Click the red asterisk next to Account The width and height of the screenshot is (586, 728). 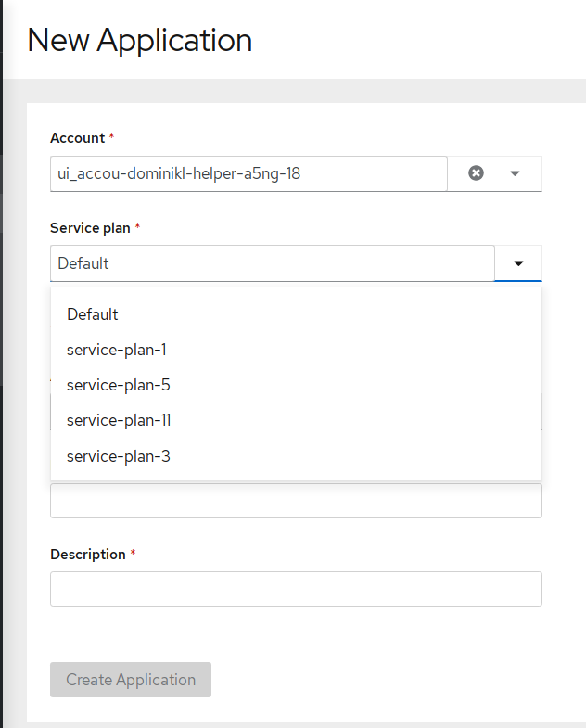pyautogui.click(x=112, y=137)
